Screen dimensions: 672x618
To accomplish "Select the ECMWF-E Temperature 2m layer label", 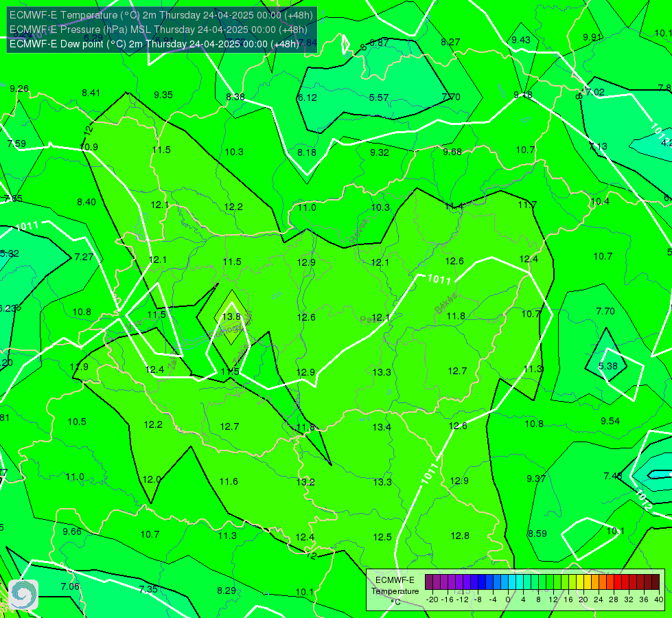I will click(x=161, y=15).
